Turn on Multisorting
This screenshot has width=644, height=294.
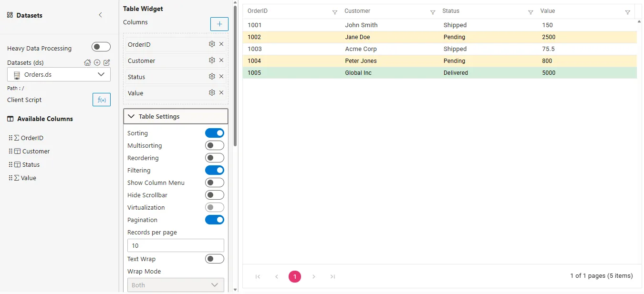[215, 145]
